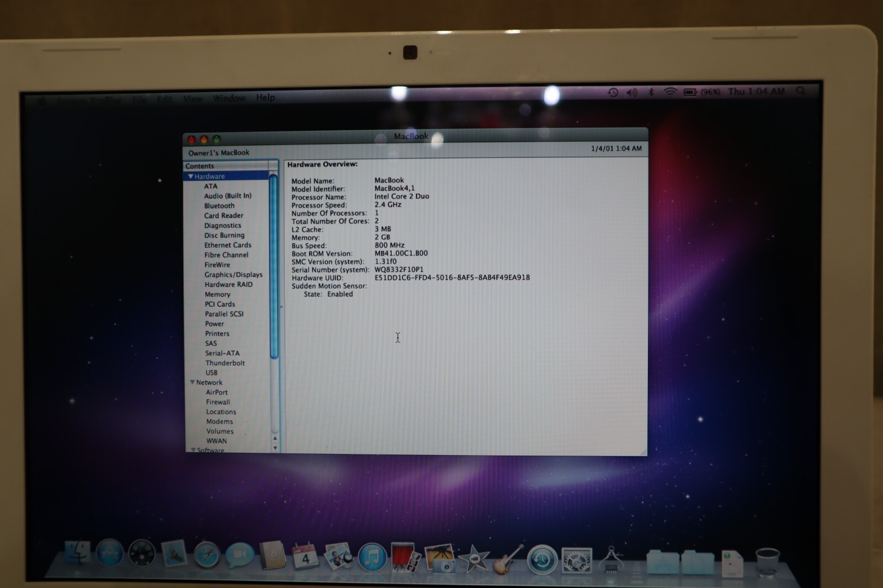Open iTunes from the dock
Image resolution: width=883 pixels, height=588 pixels.
click(372, 557)
